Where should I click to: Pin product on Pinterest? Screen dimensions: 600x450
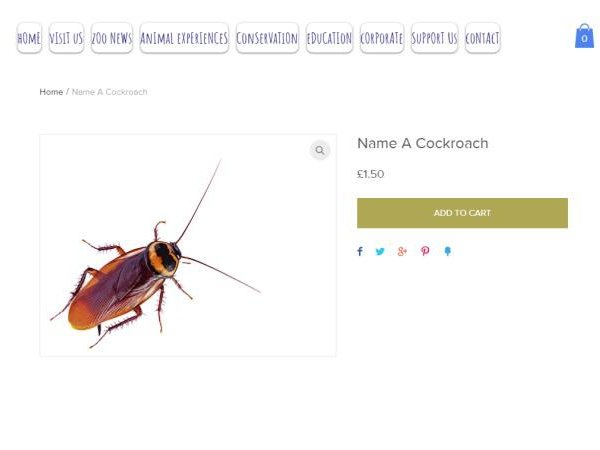(x=425, y=251)
